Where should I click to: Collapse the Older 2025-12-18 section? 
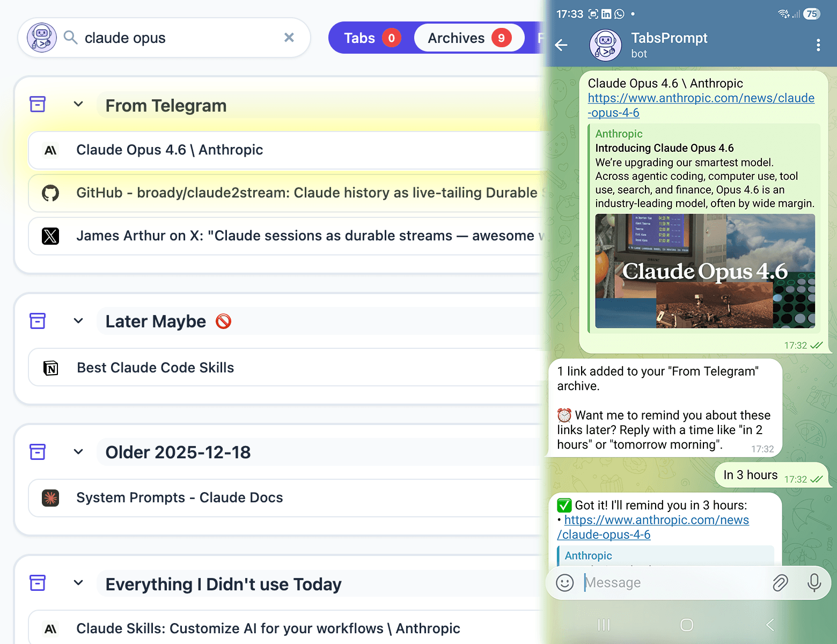78,451
